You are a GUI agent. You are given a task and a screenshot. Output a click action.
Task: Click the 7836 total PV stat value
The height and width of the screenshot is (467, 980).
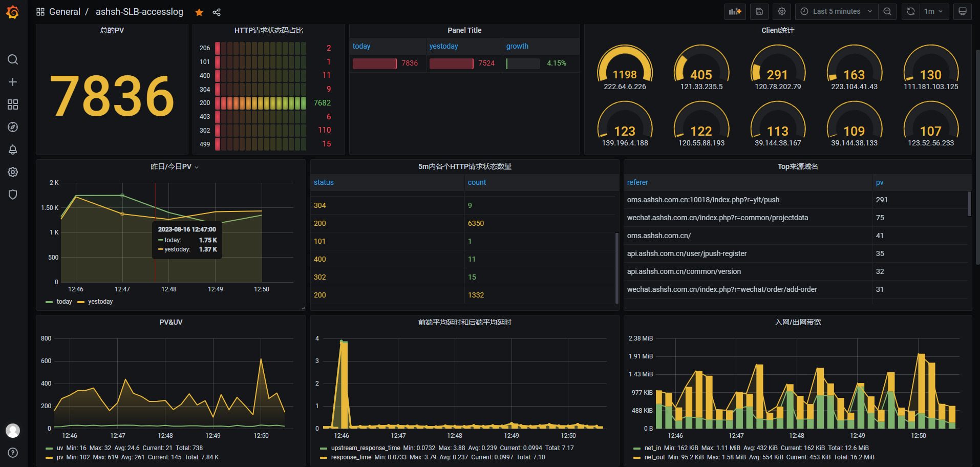pyautogui.click(x=112, y=96)
